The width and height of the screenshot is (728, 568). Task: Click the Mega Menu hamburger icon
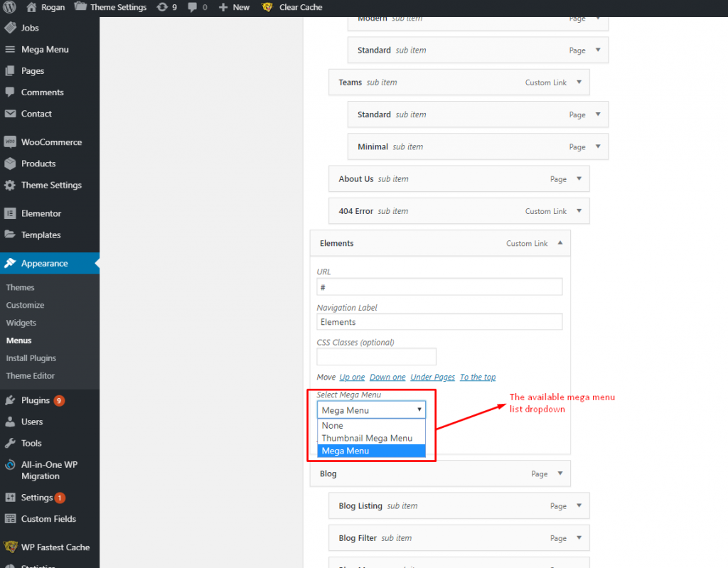click(10, 49)
